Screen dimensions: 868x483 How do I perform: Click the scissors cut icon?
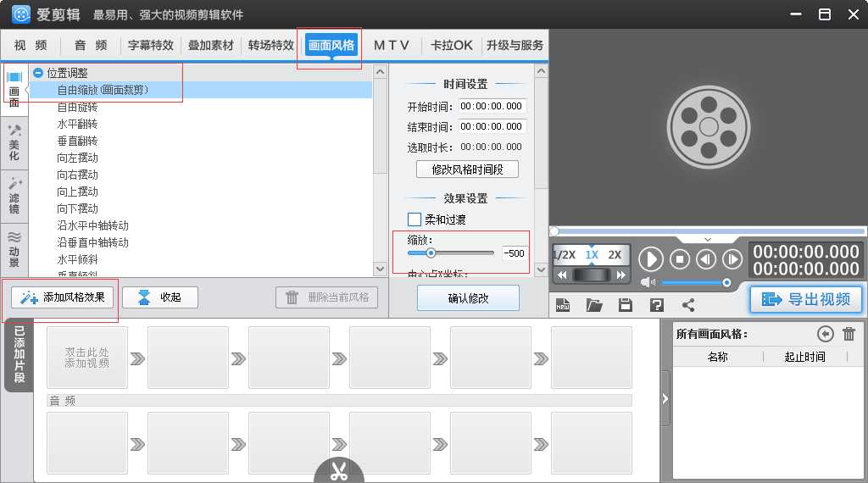pos(339,471)
